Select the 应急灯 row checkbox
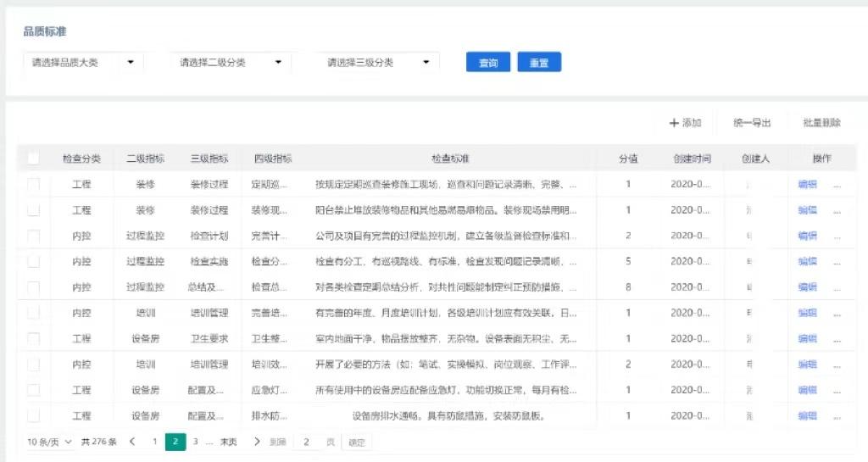 click(x=33, y=390)
